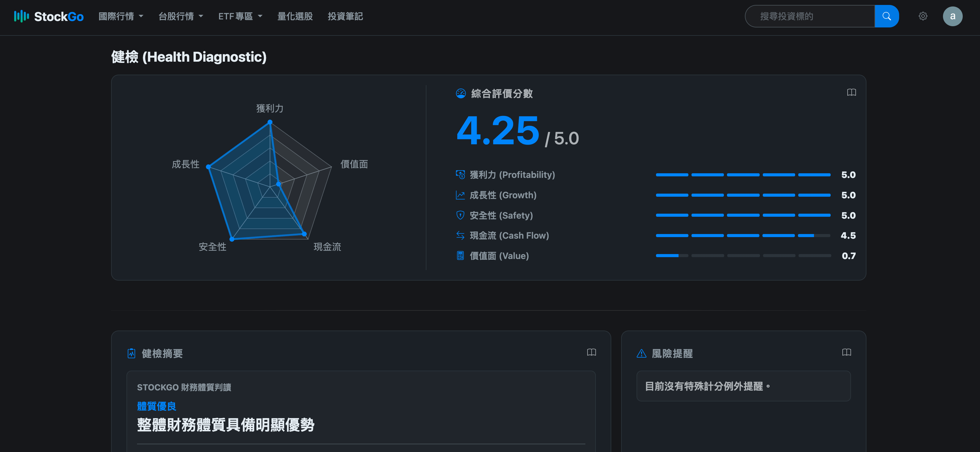The height and width of the screenshot is (452, 980).
Task: Open the guide book icon for 綜合評價分數
Action: [851, 92]
